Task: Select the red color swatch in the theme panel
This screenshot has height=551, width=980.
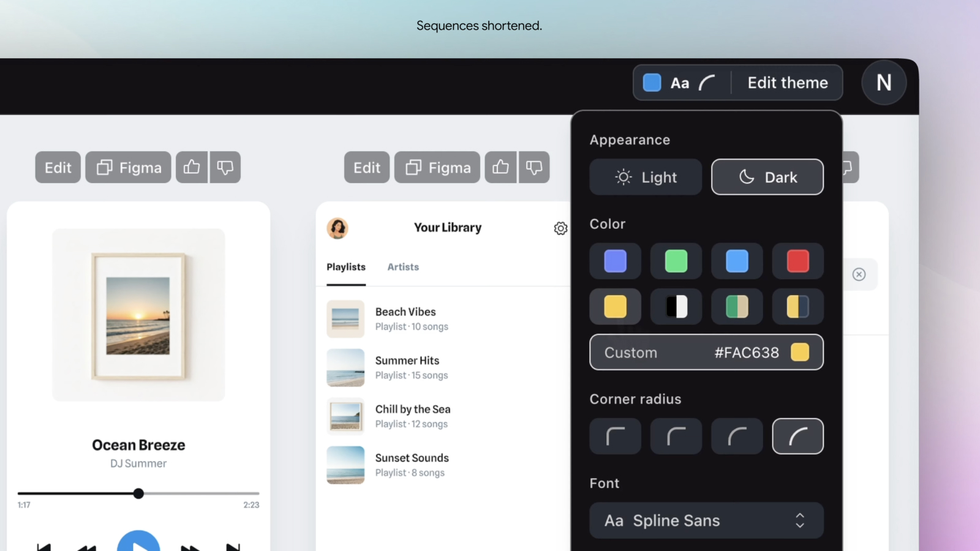Action: click(x=797, y=261)
